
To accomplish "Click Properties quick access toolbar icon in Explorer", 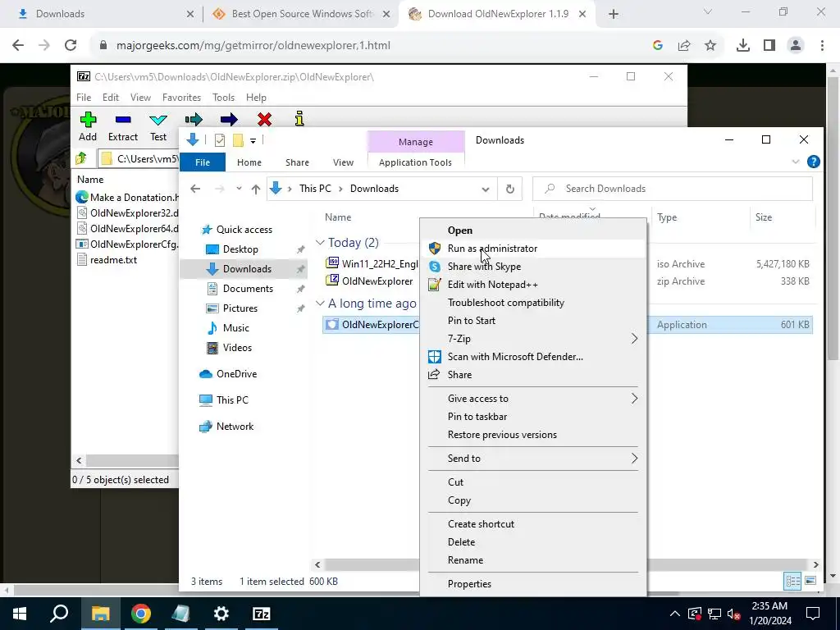I will tap(220, 140).
